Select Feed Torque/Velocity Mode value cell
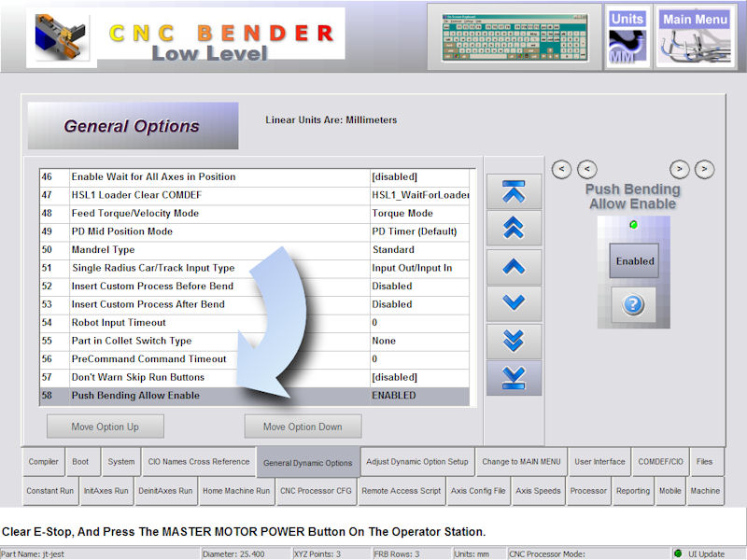747x560 pixels. [x=419, y=214]
